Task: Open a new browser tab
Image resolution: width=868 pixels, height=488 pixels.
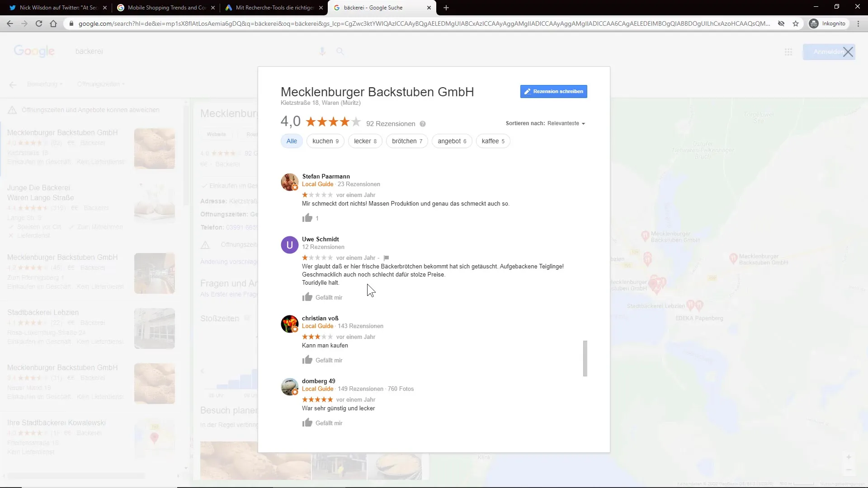Action: (x=446, y=8)
